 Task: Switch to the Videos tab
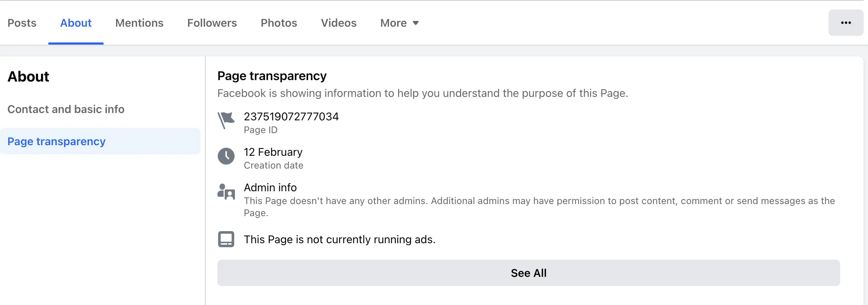click(x=339, y=23)
